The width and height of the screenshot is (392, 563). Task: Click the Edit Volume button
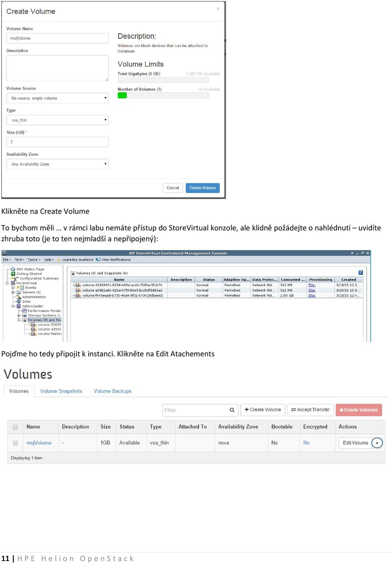click(x=355, y=443)
